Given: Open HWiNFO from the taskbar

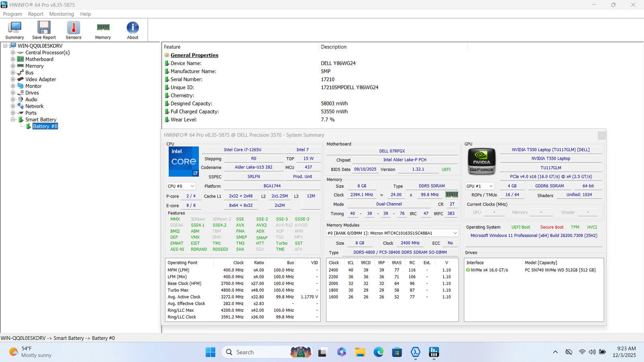Looking at the screenshot, I should [433, 352].
